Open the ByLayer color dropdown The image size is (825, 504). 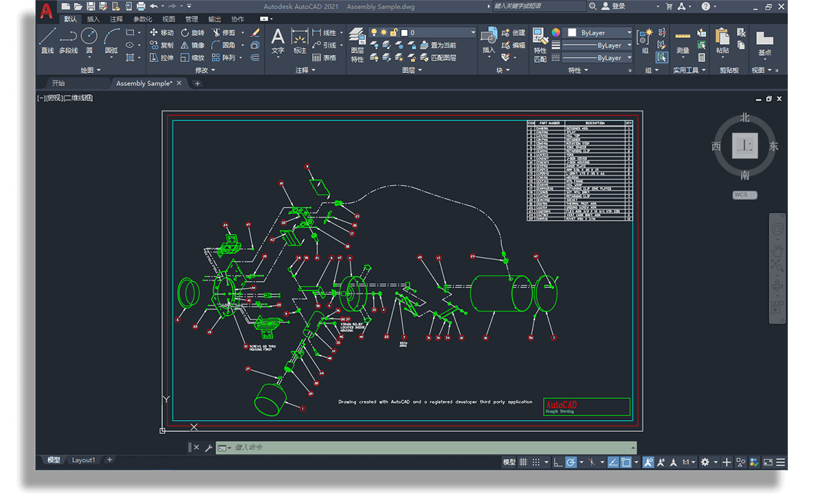tap(628, 32)
